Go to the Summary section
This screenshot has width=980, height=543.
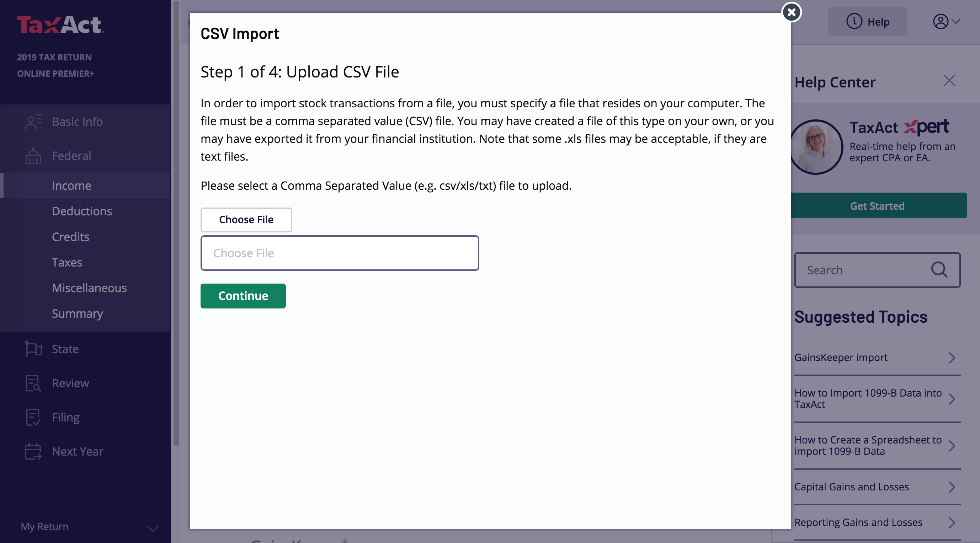pos(77,313)
